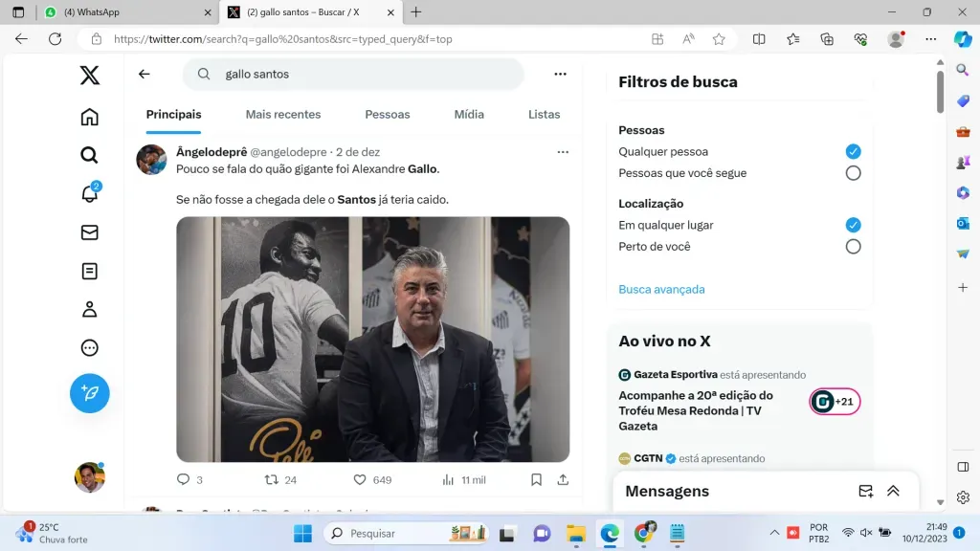Screen dimensions: 980x551
Task: Repost the tweet showing 24 reposts
Action: coord(271,480)
